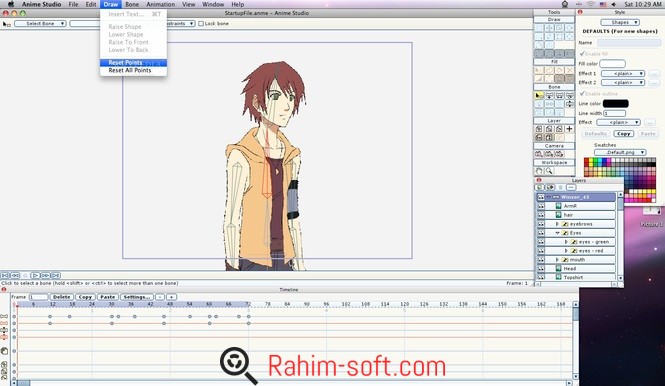Viewport: 665px width, 386px height.
Task: Toggle visibility of the ArmR layer
Action: click(x=541, y=206)
